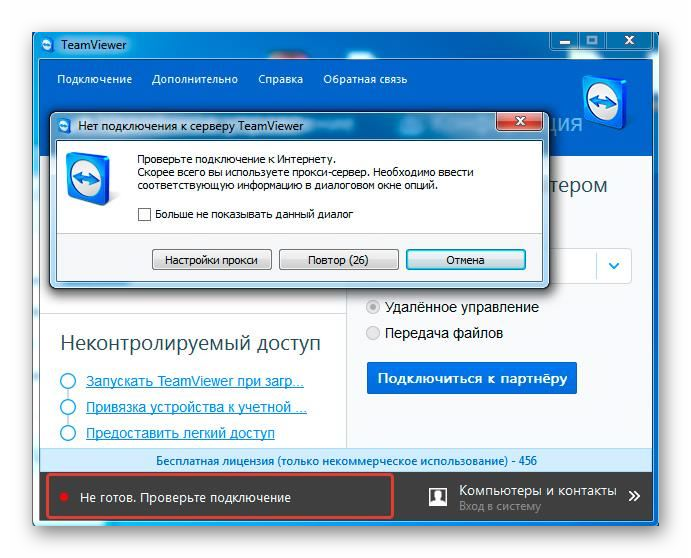Click the Компьютеры и контакты user icon
This screenshot has width=691, height=558.
click(x=438, y=497)
